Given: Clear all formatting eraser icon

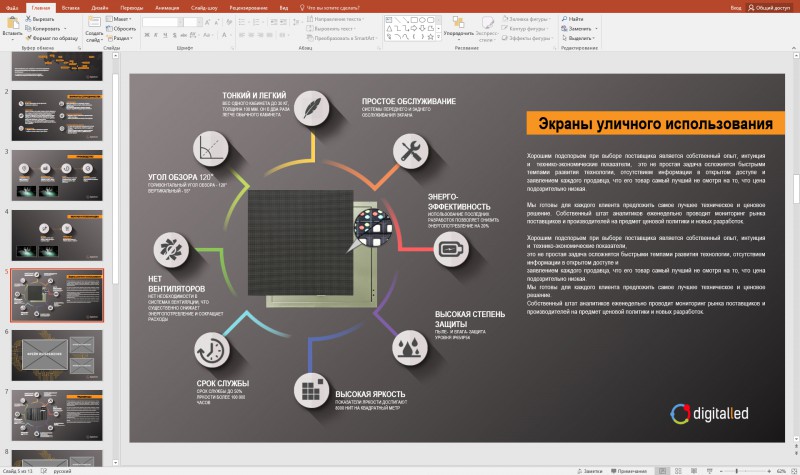Looking at the screenshot, I should coord(229,22).
